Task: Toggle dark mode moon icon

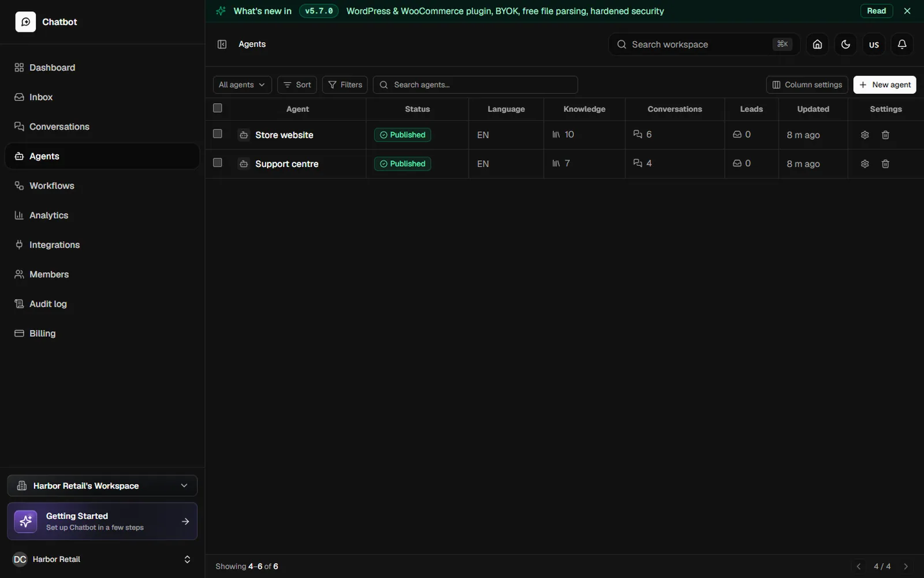Action: 845,45
